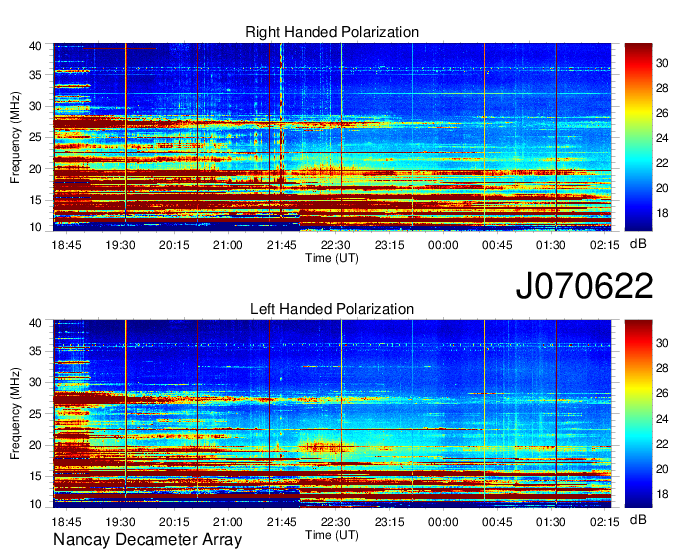Click the "22" dB tick on the Left Handed colorbar
Viewport: 680px width, 552px height.
pyautogui.click(x=662, y=444)
